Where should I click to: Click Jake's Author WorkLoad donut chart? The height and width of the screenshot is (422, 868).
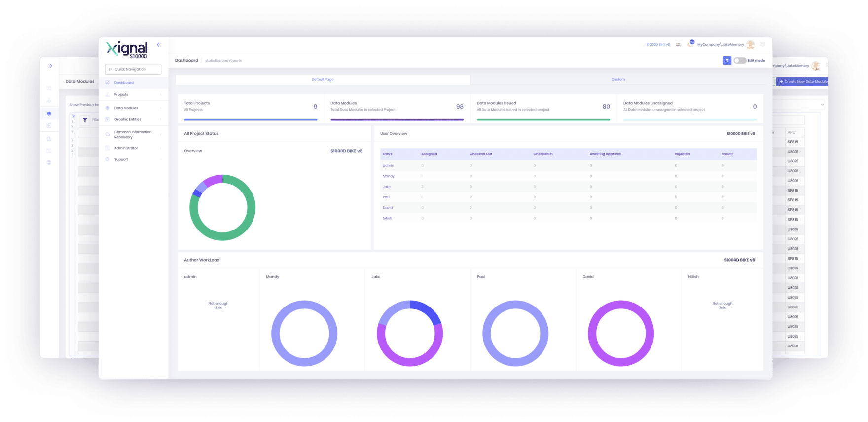click(x=410, y=333)
